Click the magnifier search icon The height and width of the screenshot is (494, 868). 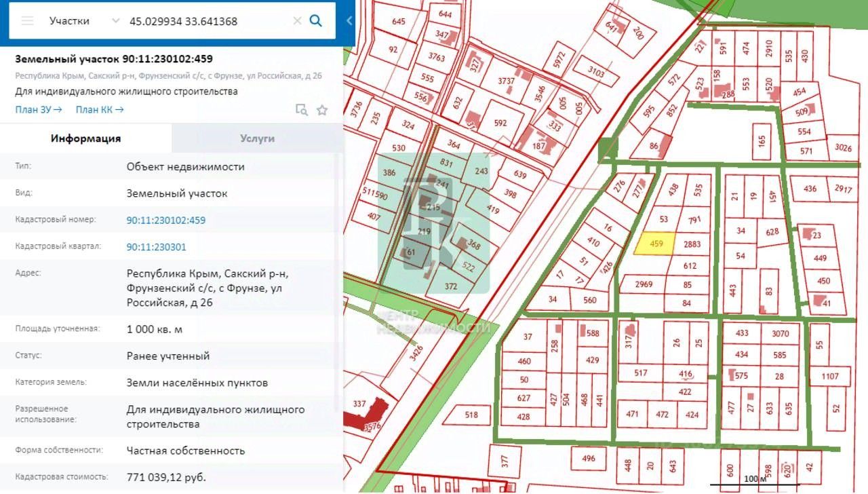coord(315,20)
